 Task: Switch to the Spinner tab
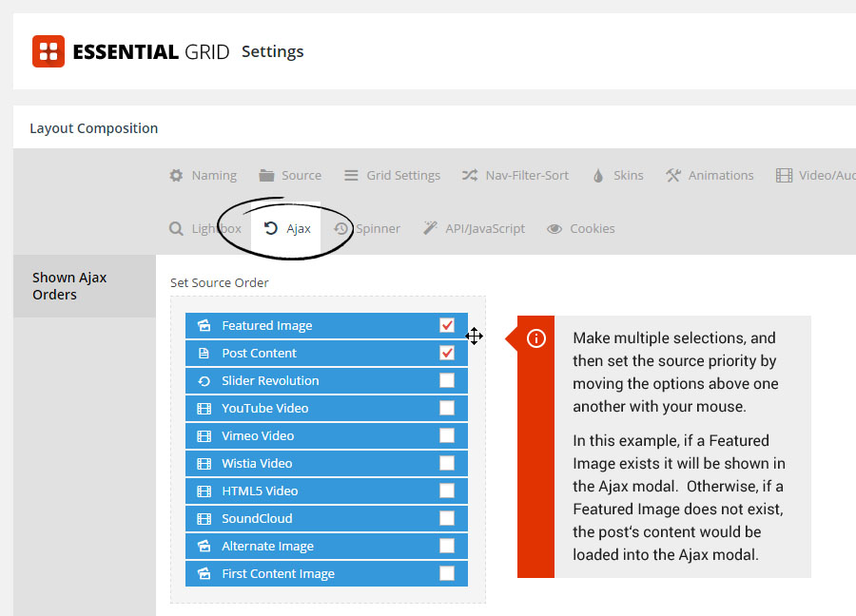367,228
